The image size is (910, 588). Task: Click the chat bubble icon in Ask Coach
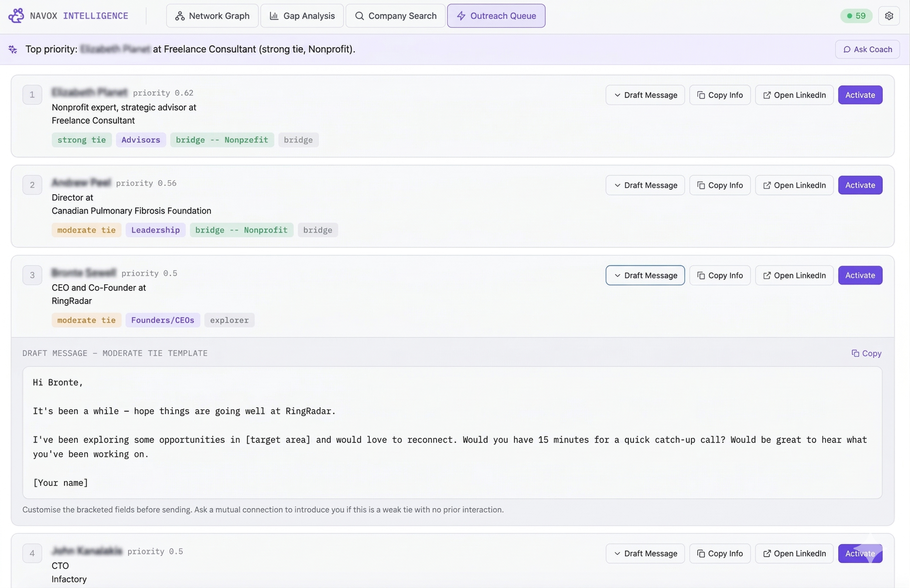coord(847,49)
